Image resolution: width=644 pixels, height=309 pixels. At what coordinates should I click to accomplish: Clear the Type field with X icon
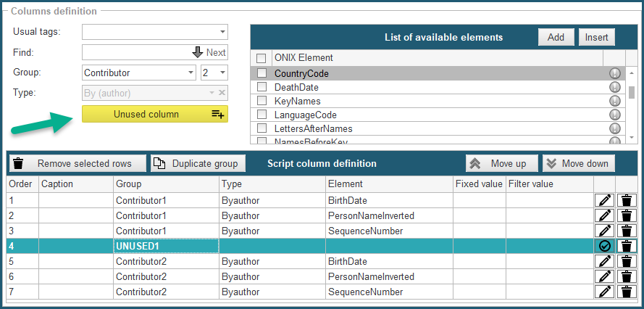(x=222, y=93)
